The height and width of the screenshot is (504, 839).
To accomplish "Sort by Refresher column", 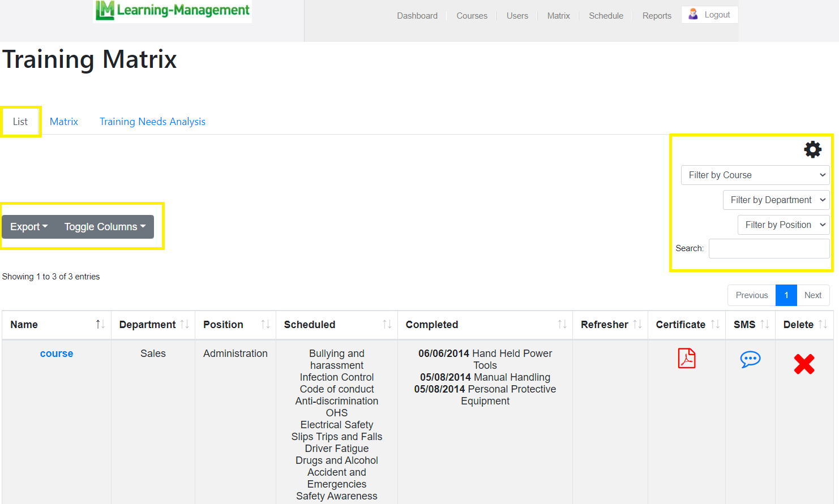I will 637,324.
